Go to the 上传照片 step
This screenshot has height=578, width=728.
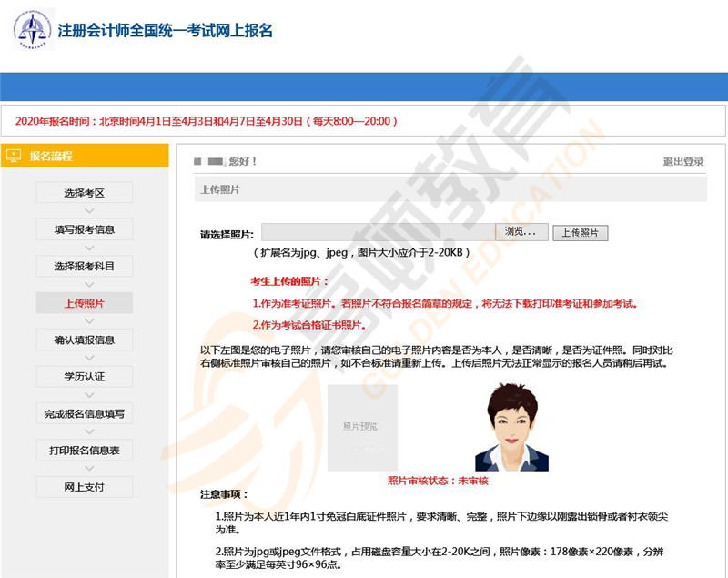coord(84,303)
